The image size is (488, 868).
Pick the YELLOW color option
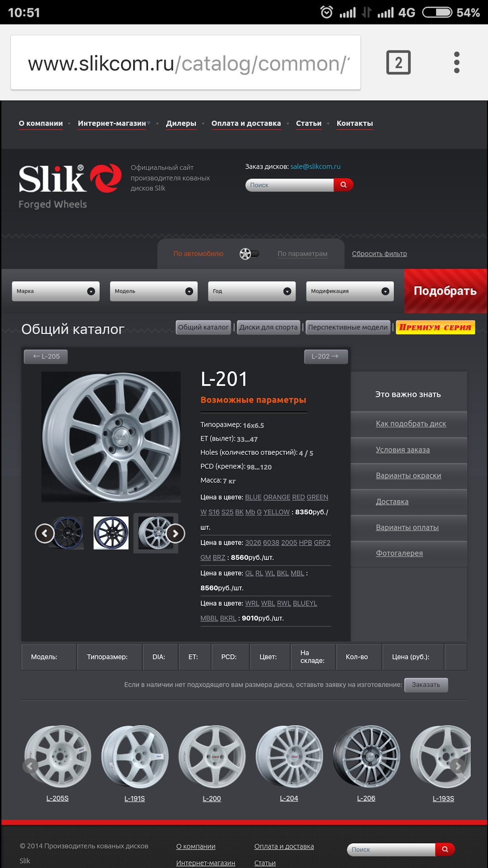(x=276, y=512)
